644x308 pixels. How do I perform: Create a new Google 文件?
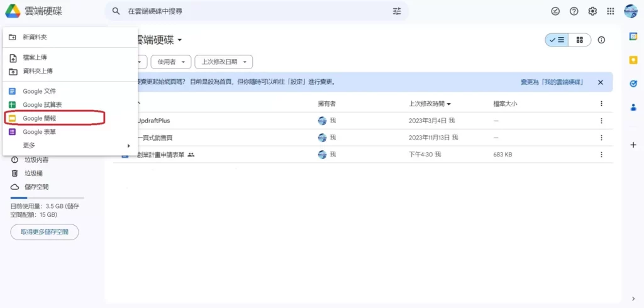(x=70, y=91)
